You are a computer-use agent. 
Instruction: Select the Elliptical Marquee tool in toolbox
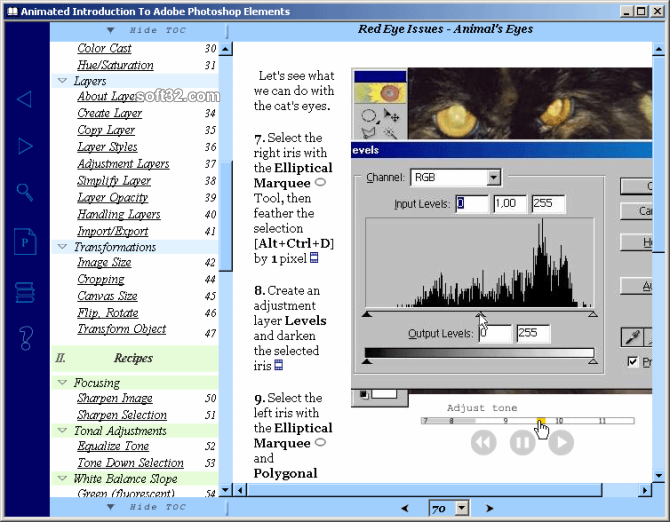point(368,116)
